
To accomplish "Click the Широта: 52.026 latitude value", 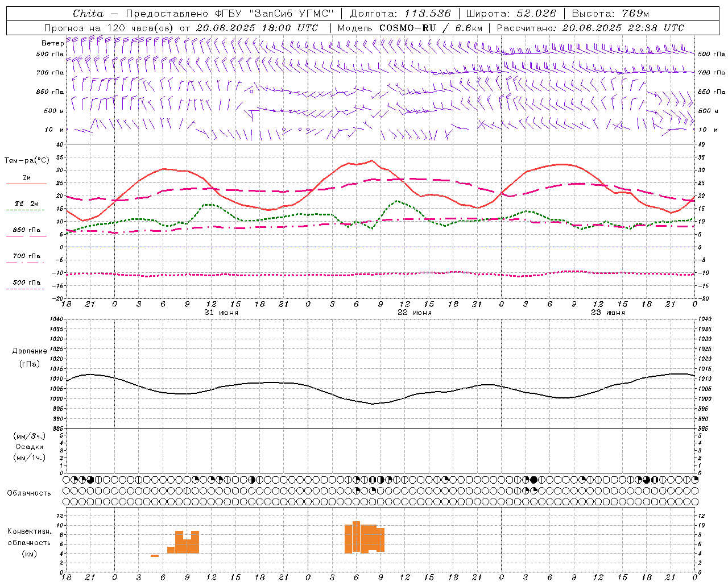I will click(511, 14).
